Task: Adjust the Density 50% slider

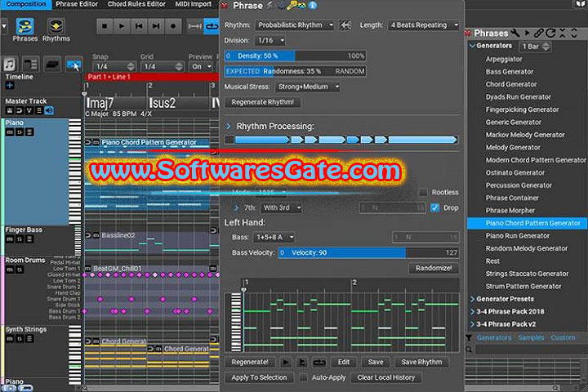Action: (x=295, y=56)
